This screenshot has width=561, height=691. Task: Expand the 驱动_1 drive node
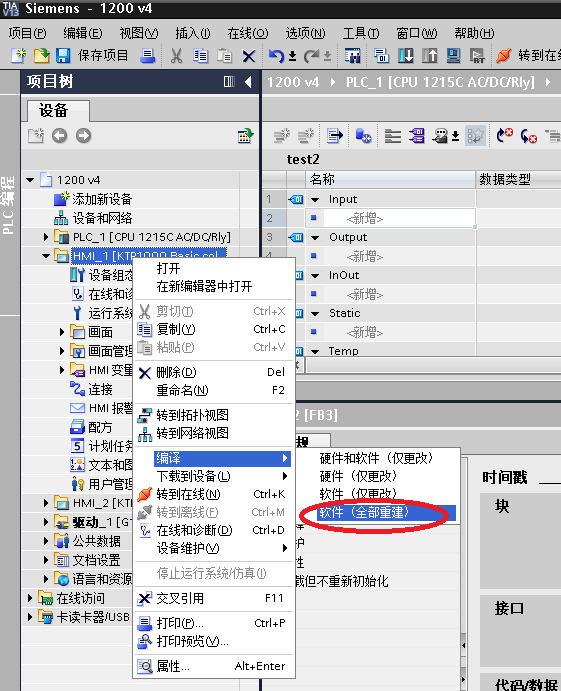[46, 522]
